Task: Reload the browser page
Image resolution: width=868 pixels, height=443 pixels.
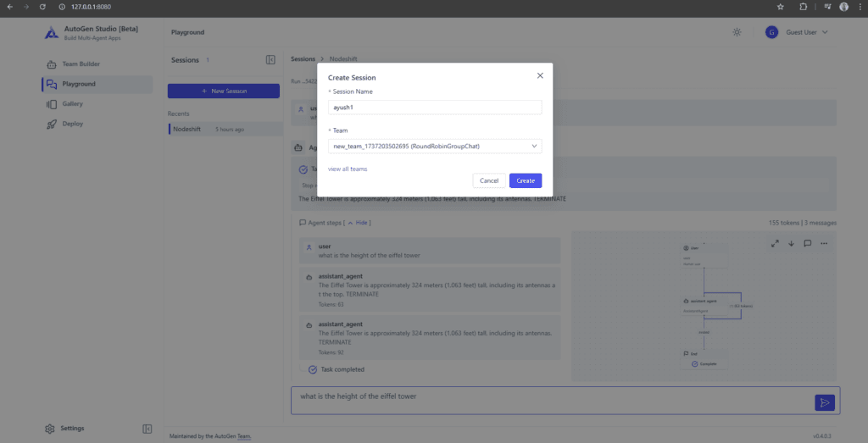Action: coord(42,7)
